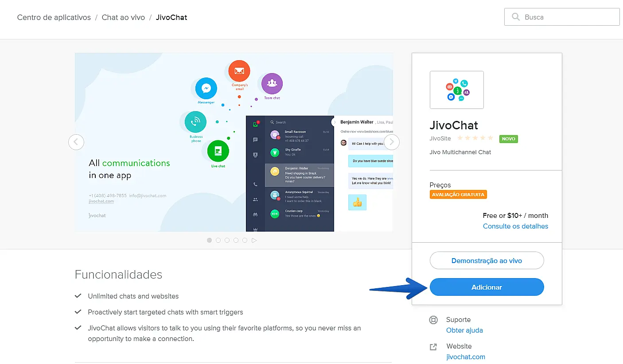The image size is (623, 364).
Task: Click the Company's email orange icon
Action: pos(239,71)
